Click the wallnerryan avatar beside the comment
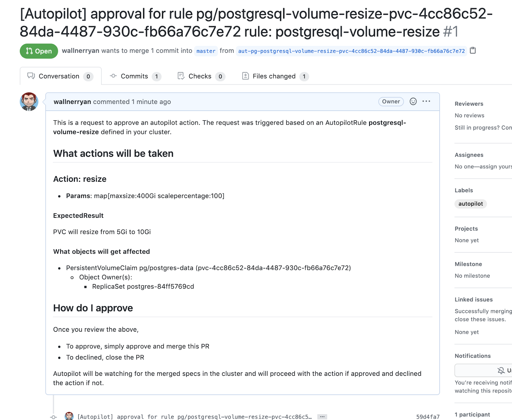512x420 pixels. click(29, 102)
